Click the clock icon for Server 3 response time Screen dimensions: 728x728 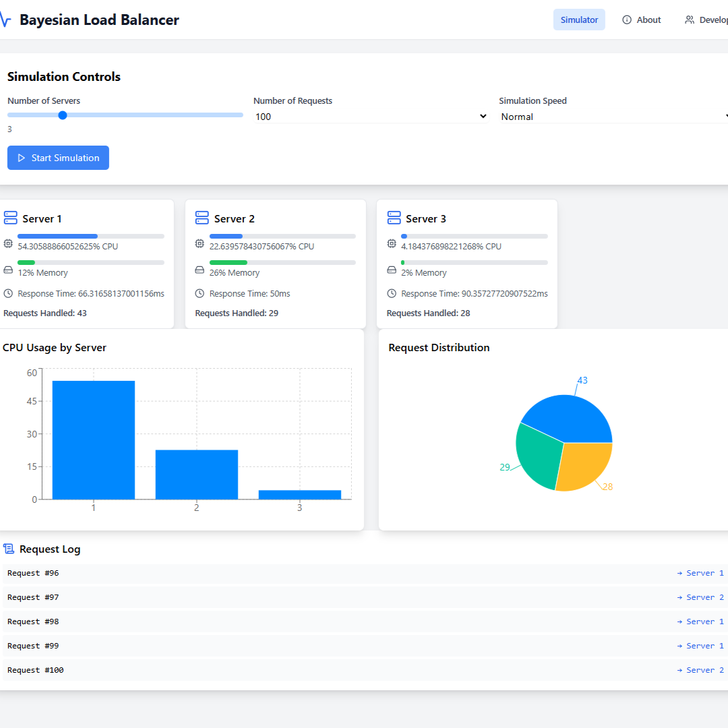(x=392, y=293)
